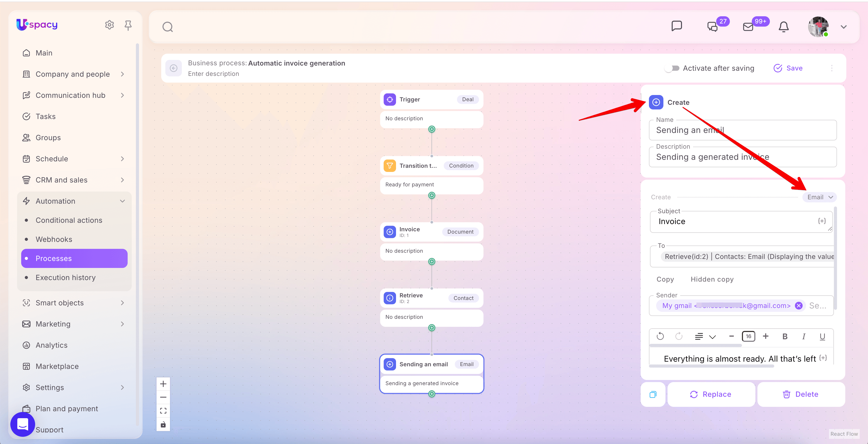Open mail icon with 99+ badge
Viewport: 868px width, 444px height.
click(x=748, y=27)
